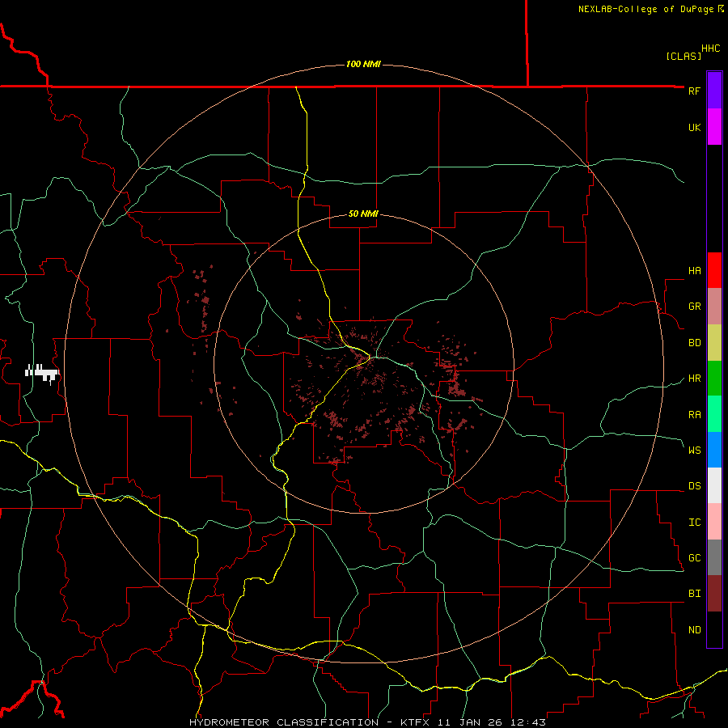Click the [CLAS] units label

684,56
